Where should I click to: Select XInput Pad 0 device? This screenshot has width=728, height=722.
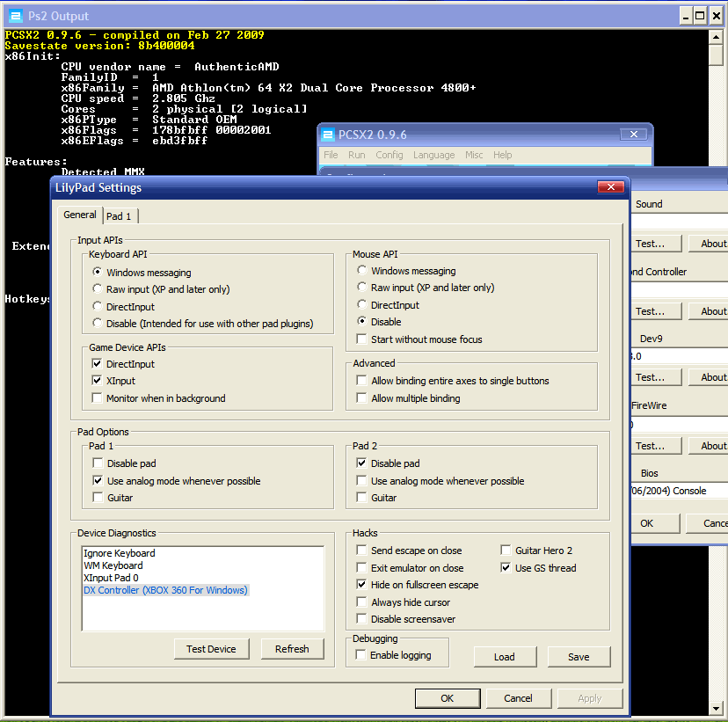tap(111, 578)
